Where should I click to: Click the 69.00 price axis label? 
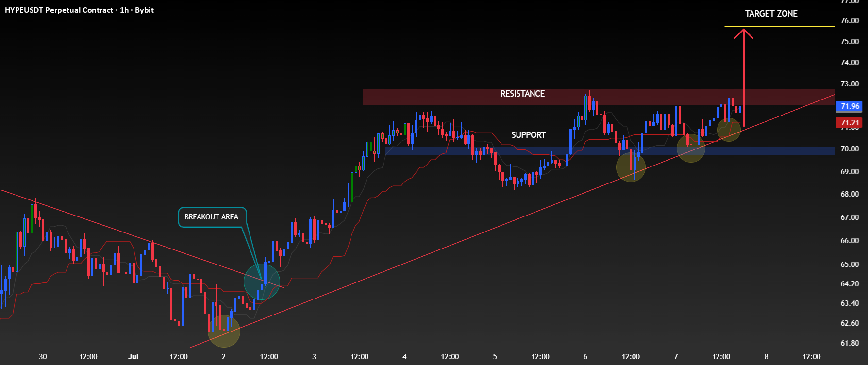[850, 172]
